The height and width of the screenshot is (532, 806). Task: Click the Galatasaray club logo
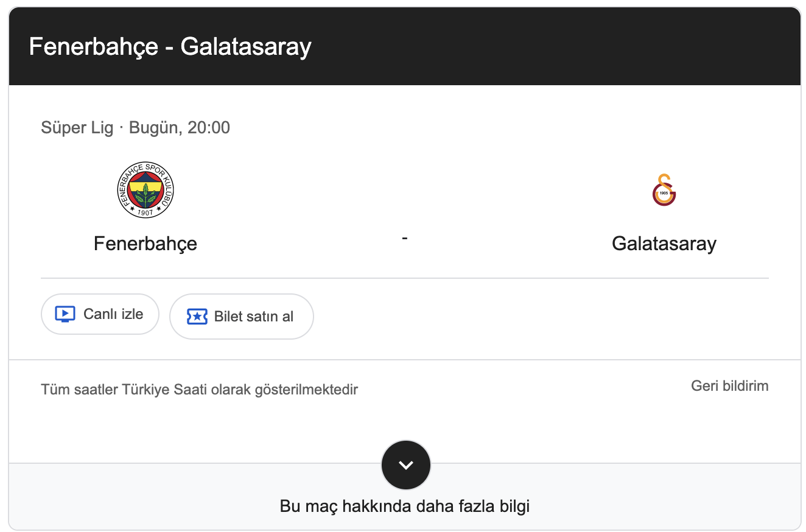tap(664, 190)
